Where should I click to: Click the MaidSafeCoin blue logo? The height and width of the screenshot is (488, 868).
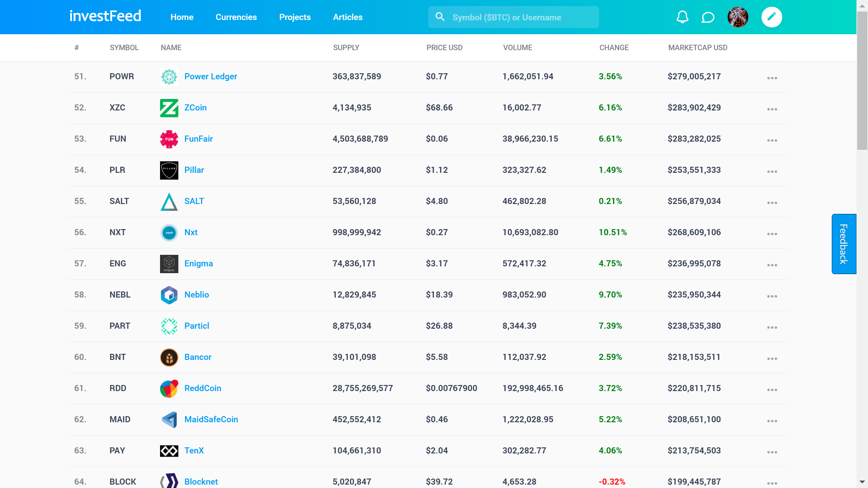pyautogui.click(x=169, y=420)
